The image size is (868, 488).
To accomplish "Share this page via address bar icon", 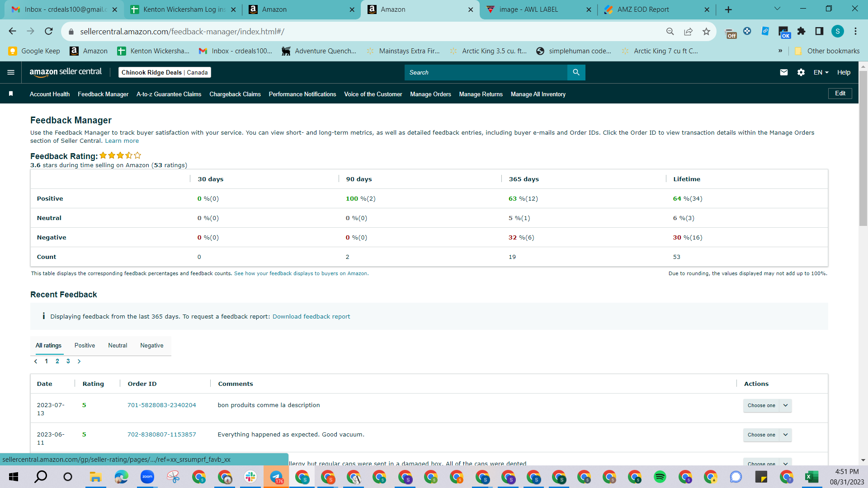I will coord(688,31).
